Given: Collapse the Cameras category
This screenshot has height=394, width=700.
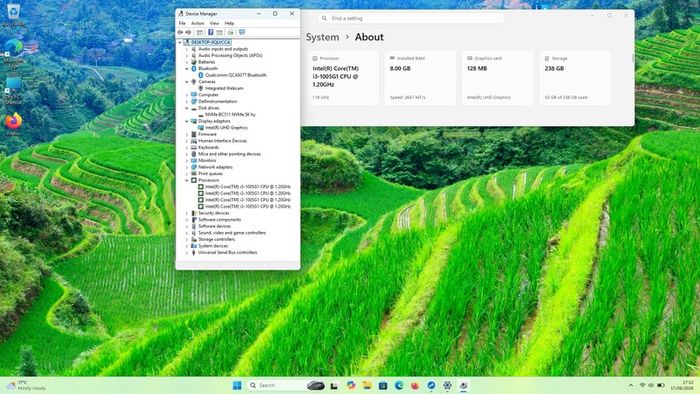Looking at the screenshot, I should (187, 82).
